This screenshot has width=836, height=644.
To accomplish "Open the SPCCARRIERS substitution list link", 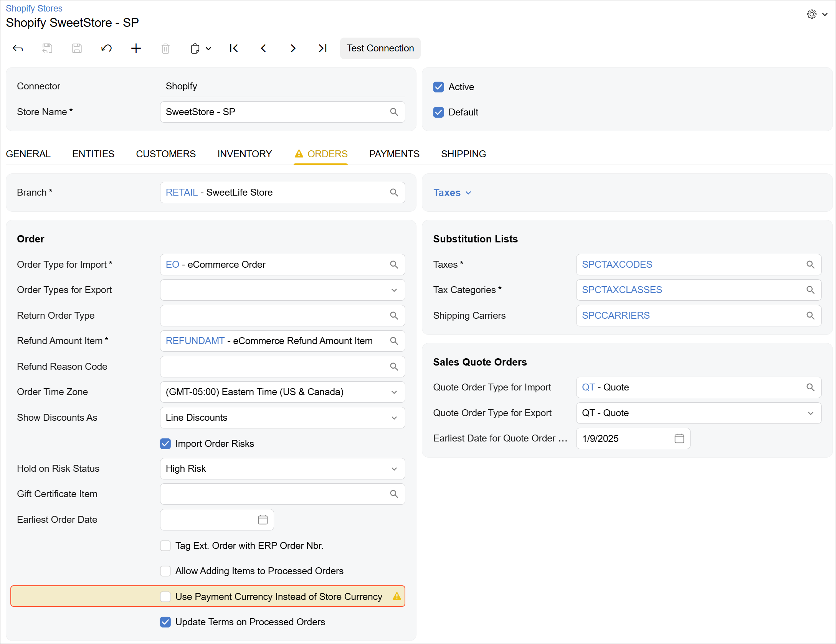I will (x=616, y=316).
